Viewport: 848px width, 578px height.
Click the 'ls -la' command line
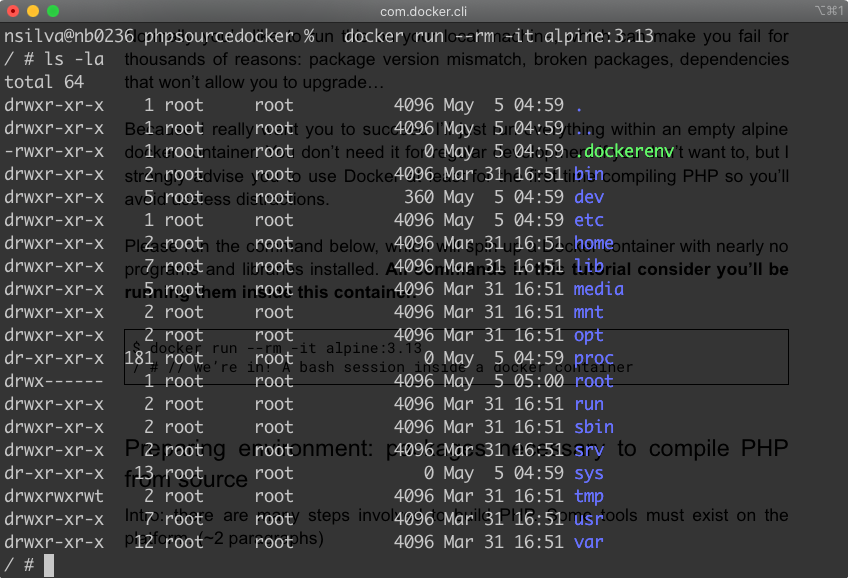coord(54,59)
